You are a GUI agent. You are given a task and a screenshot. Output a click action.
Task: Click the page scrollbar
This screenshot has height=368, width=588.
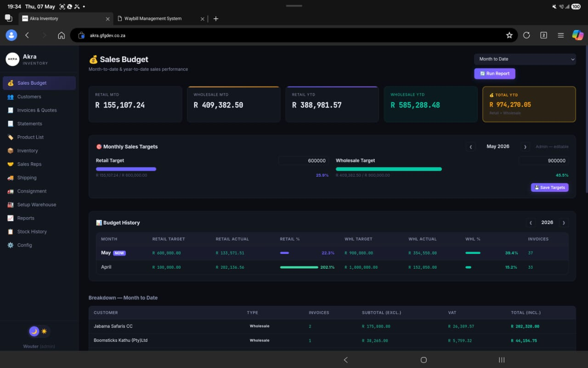point(586,120)
